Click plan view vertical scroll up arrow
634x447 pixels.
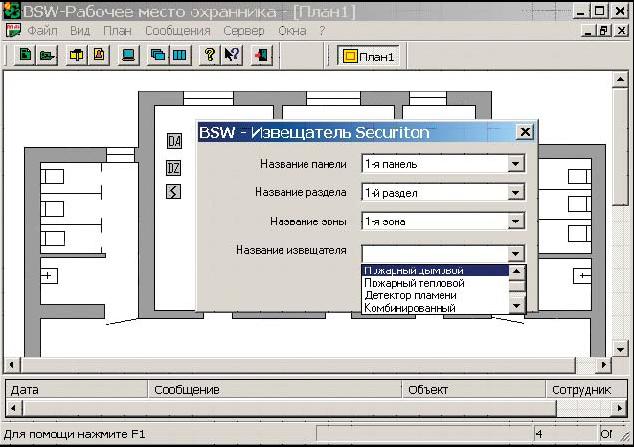coord(620,80)
